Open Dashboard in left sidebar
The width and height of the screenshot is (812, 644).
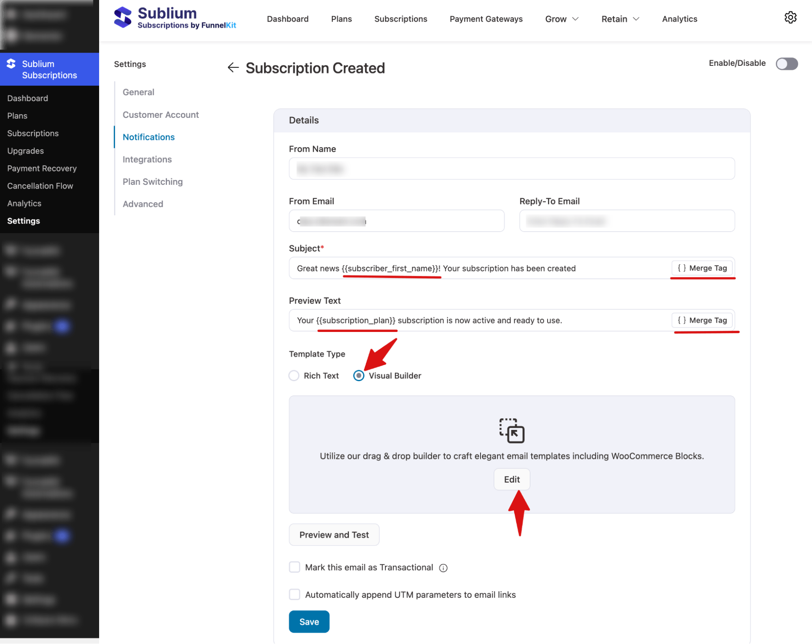pos(28,98)
